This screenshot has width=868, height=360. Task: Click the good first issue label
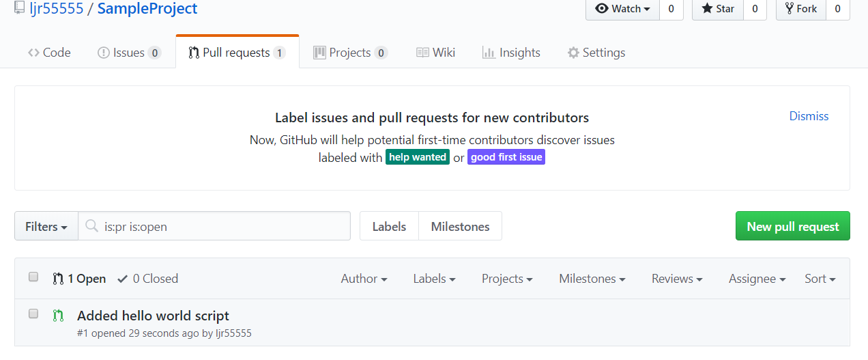(506, 157)
